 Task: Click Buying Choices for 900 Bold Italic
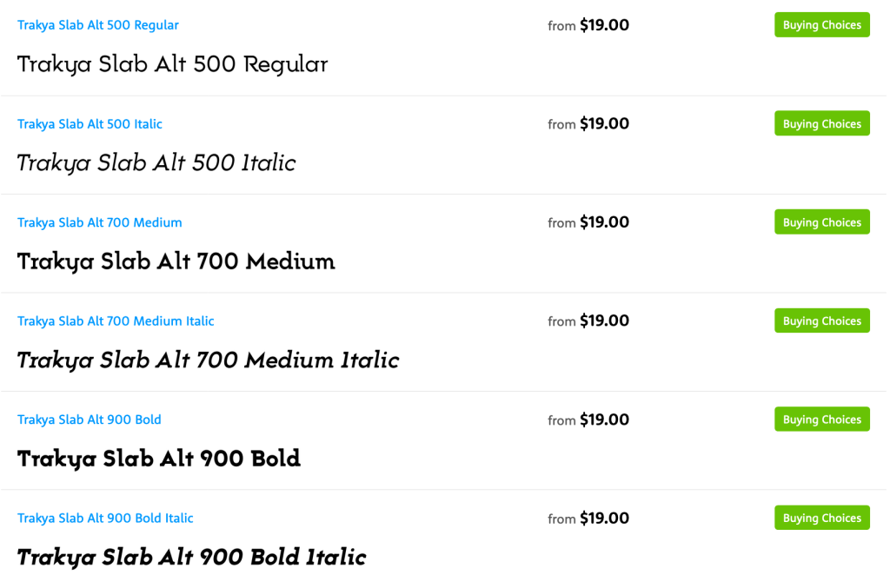tap(821, 519)
